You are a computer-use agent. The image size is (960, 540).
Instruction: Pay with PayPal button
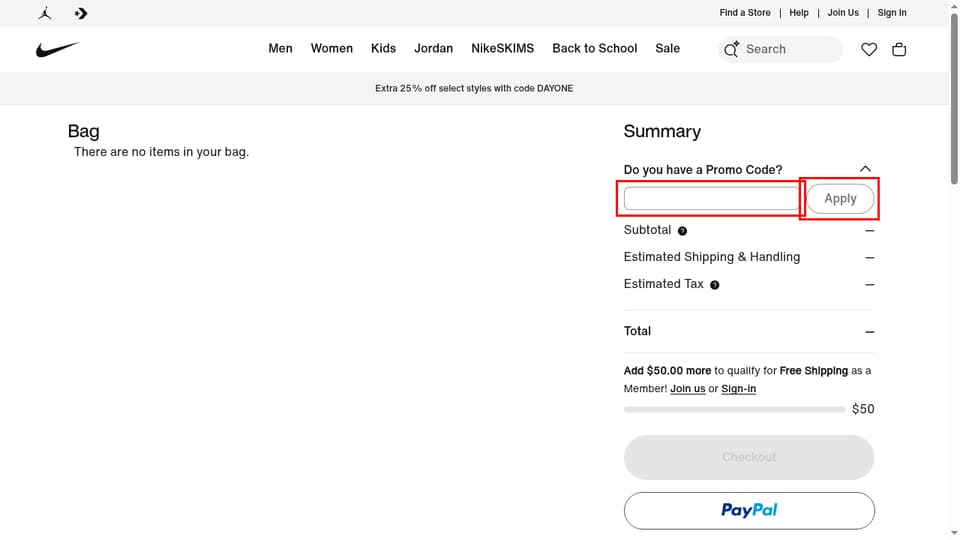(x=749, y=511)
